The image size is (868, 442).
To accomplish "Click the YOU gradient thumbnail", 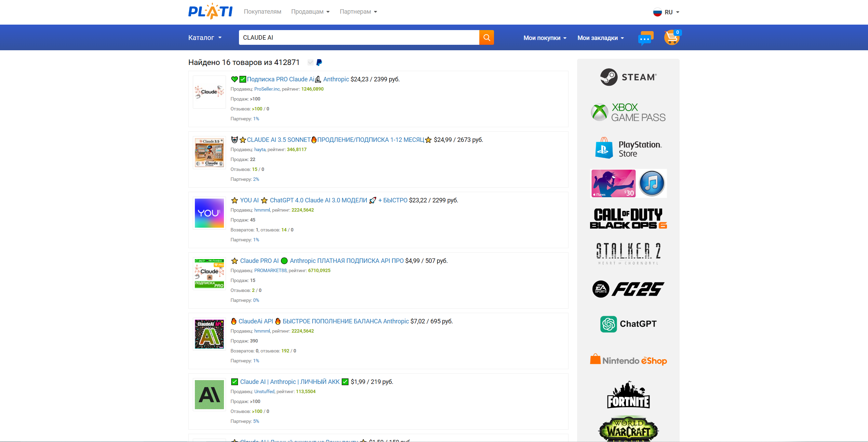I will click(x=209, y=213).
